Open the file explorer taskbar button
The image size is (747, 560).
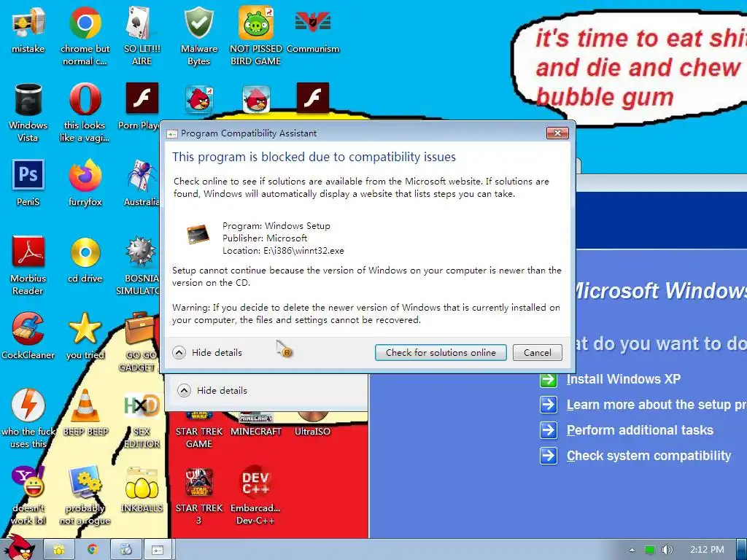point(59,550)
